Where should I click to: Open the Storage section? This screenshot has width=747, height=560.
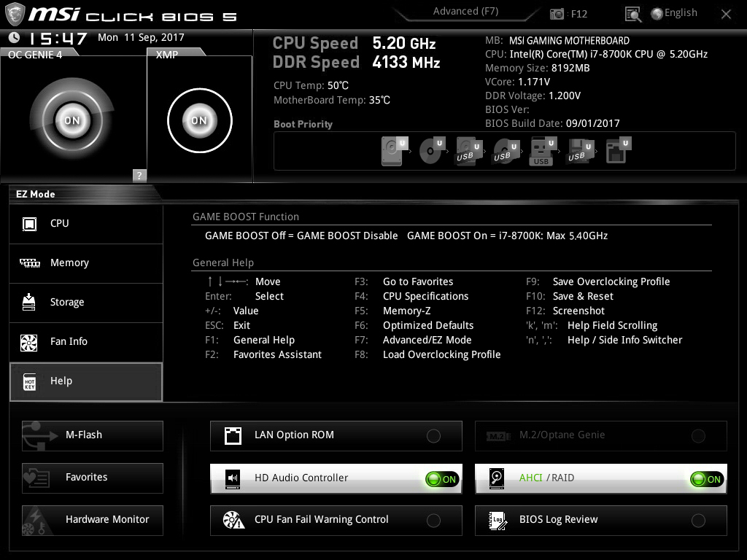coord(86,303)
